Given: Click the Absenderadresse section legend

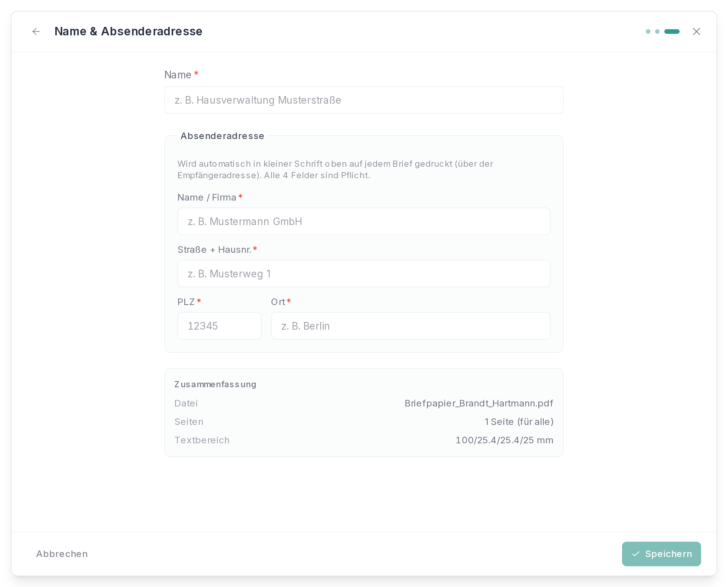Looking at the screenshot, I should [222, 136].
